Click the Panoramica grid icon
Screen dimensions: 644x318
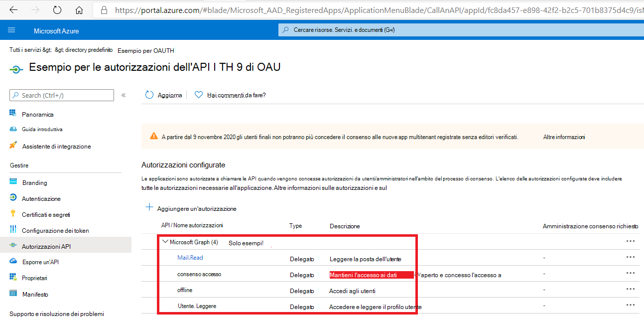[13, 114]
